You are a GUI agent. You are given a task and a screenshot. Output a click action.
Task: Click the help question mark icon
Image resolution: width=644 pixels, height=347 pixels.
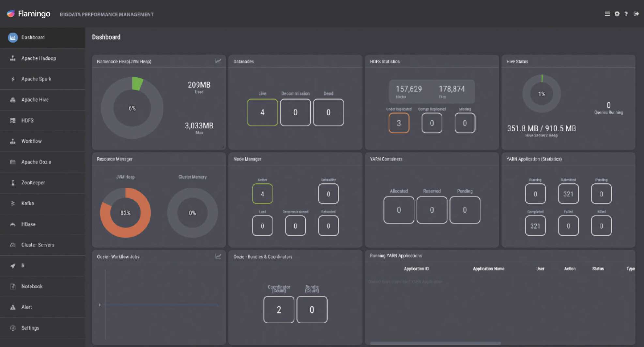(x=626, y=14)
